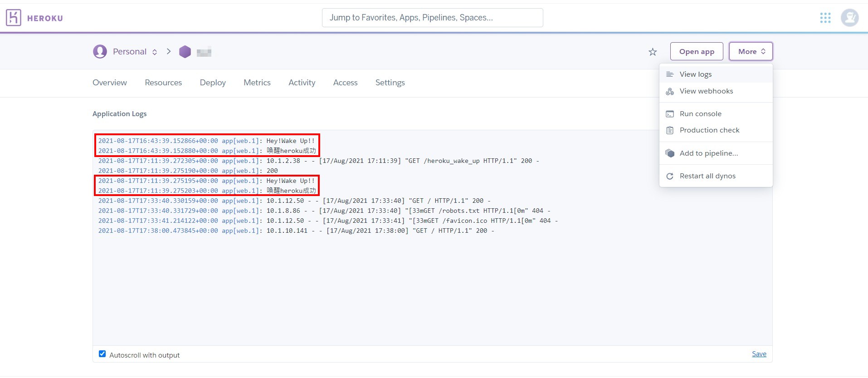Switch to the Overview tab
This screenshot has height=378, width=868.
tap(110, 83)
